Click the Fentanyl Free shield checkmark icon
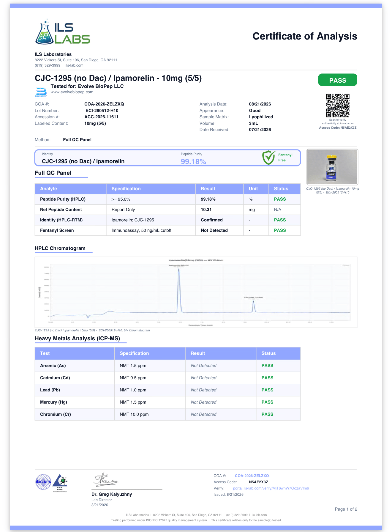Image resolution: width=392 pixels, height=532 pixels. click(269, 158)
